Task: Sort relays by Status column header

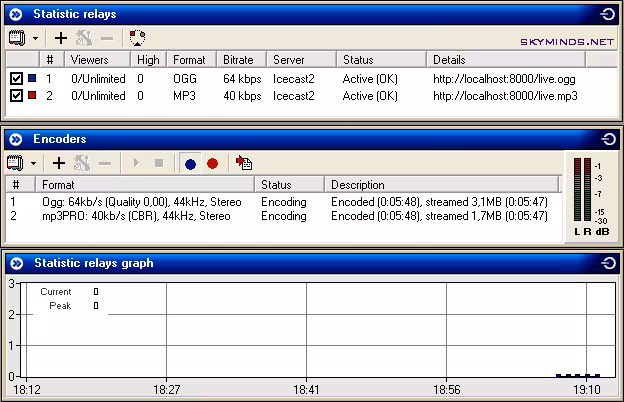Action: point(382,60)
